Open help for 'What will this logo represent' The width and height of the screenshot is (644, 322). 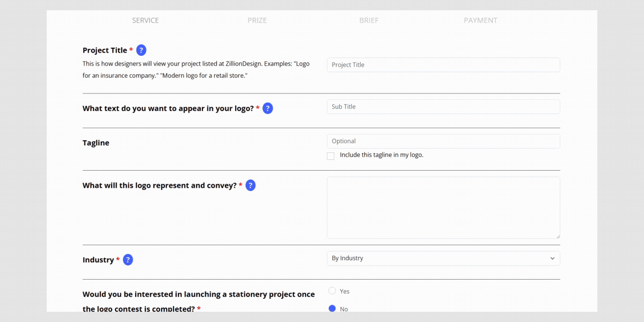[250, 185]
